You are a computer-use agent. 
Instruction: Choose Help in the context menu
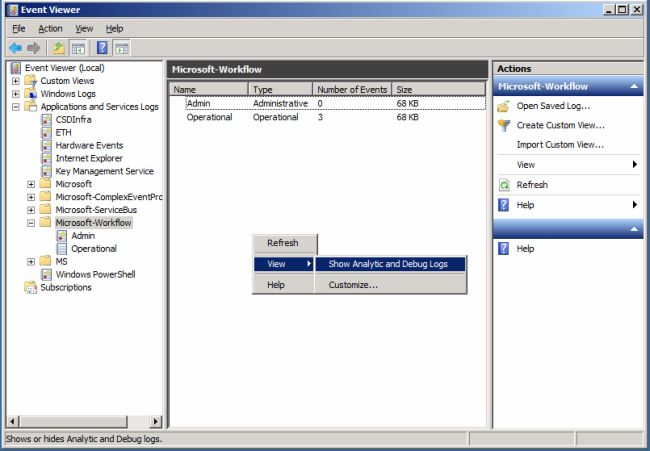(x=284, y=285)
